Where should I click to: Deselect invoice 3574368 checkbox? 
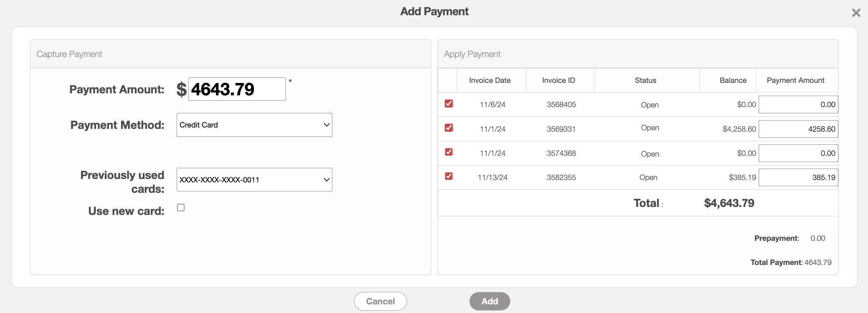click(449, 152)
